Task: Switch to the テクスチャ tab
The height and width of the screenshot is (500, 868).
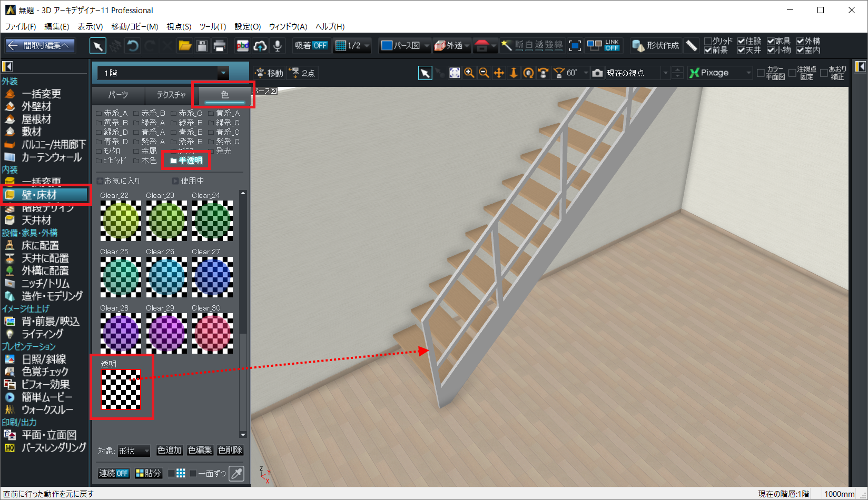Action: 171,95
